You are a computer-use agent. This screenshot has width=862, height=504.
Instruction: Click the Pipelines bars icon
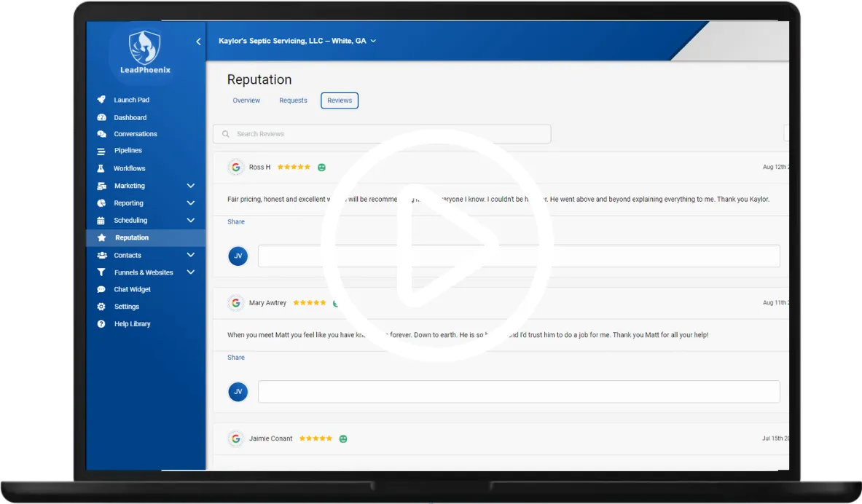click(101, 151)
